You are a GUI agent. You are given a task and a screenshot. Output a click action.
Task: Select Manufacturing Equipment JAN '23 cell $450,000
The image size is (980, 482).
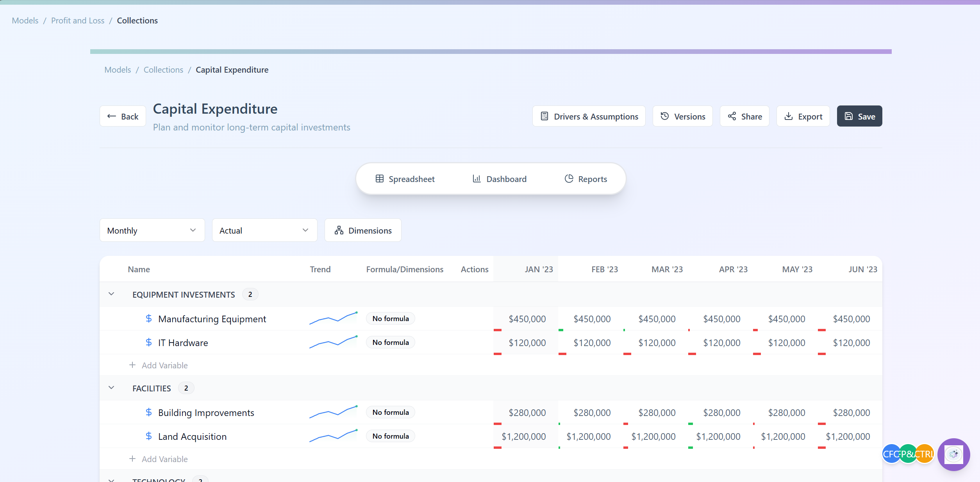[x=526, y=319]
